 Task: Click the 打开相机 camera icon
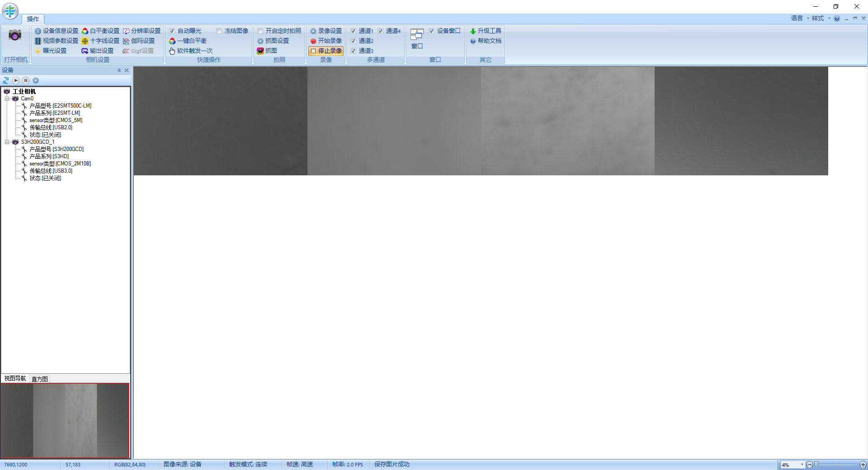(15, 36)
